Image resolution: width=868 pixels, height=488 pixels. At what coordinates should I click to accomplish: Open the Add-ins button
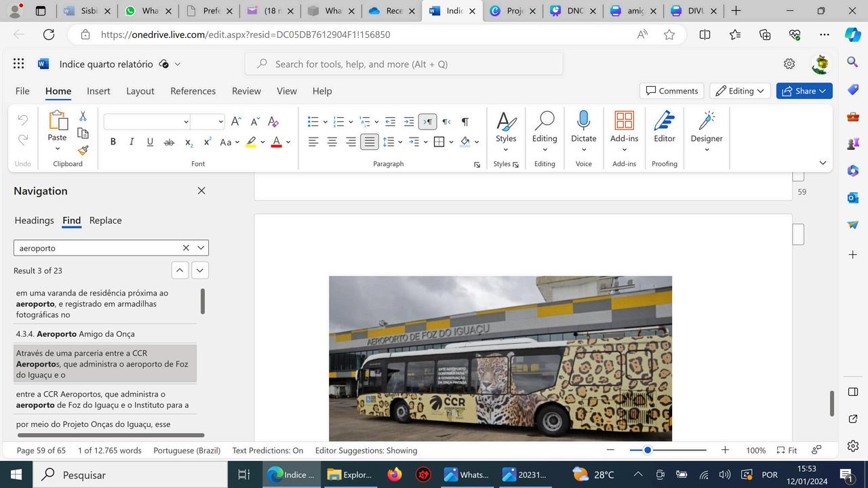(624, 128)
